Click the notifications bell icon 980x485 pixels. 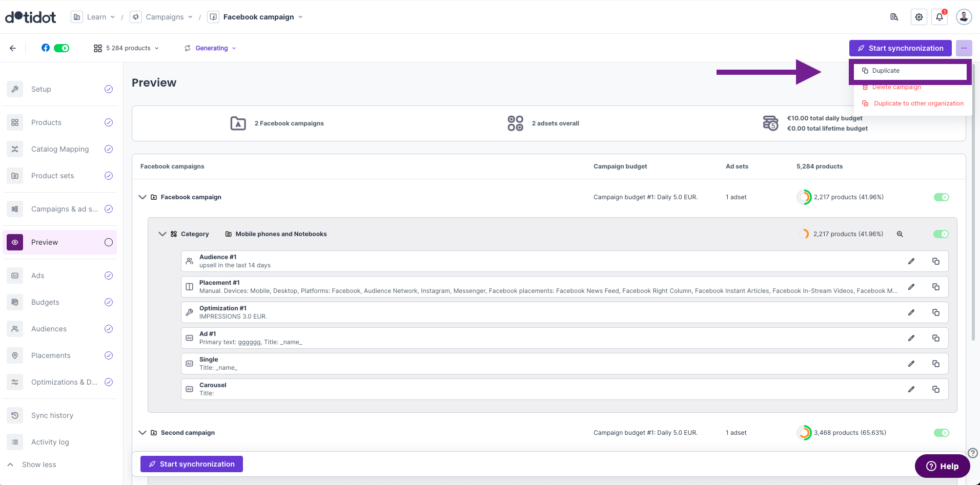point(939,17)
